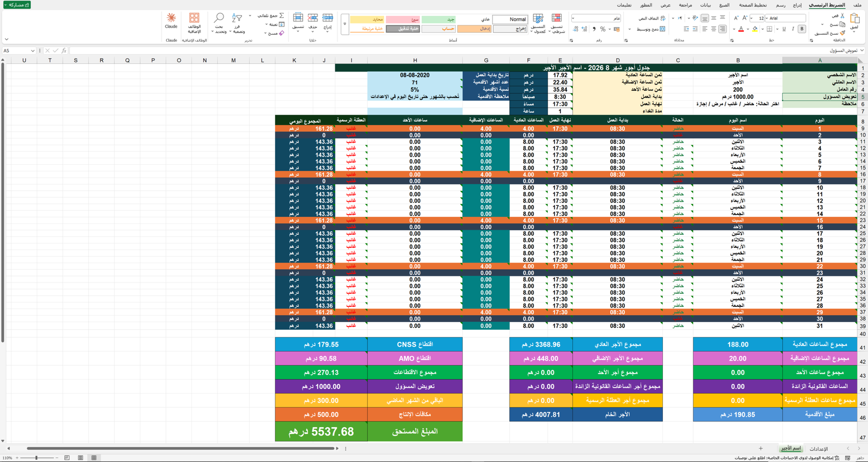Click the Format Painter (نسخ التنسيق) icon
Viewport: 868px width, 462px height.
coord(842,33)
